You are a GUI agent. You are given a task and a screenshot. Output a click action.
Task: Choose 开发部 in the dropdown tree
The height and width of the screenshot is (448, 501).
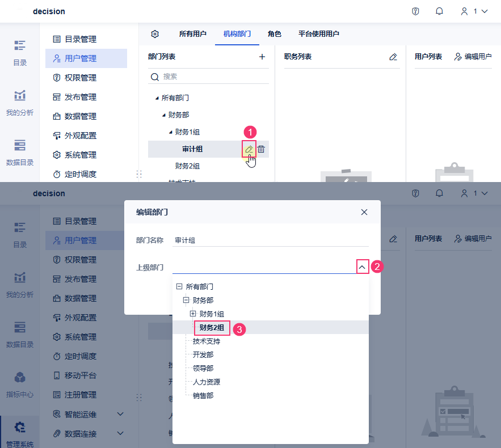pos(203,355)
